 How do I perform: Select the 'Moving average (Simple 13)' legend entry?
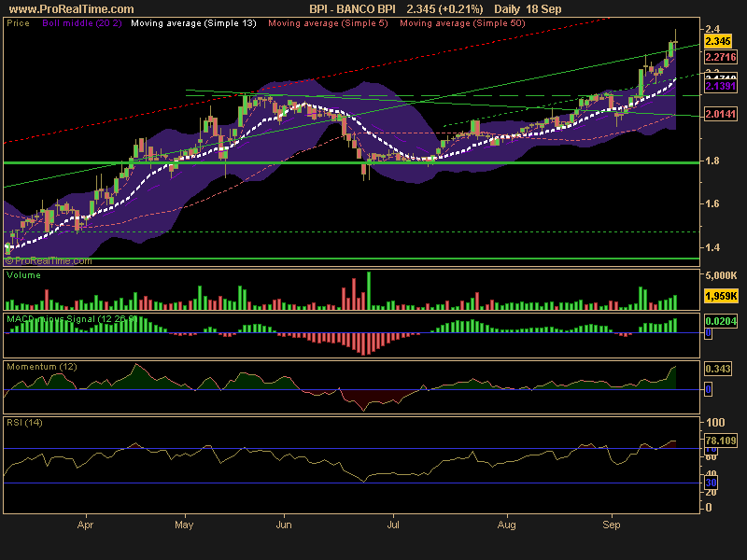coord(193,23)
